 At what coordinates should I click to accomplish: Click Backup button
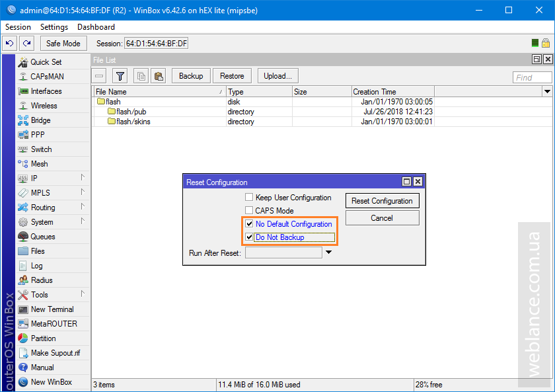(x=191, y=76)
